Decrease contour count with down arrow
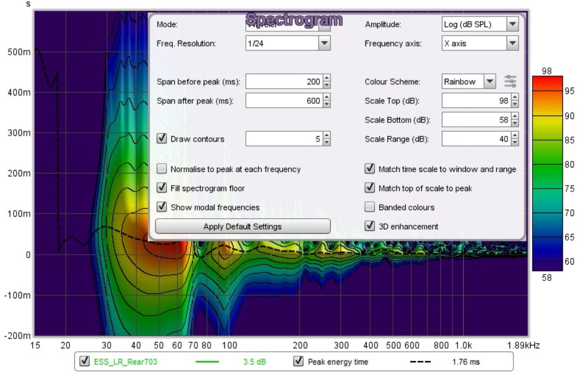Viewport: 588px width, 372px height. 327,142
